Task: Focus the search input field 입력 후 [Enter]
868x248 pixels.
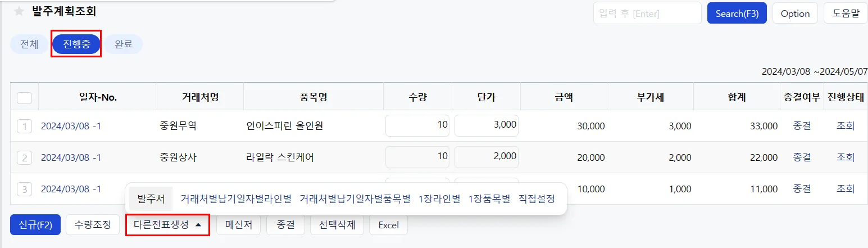Action: coord(647,13)
